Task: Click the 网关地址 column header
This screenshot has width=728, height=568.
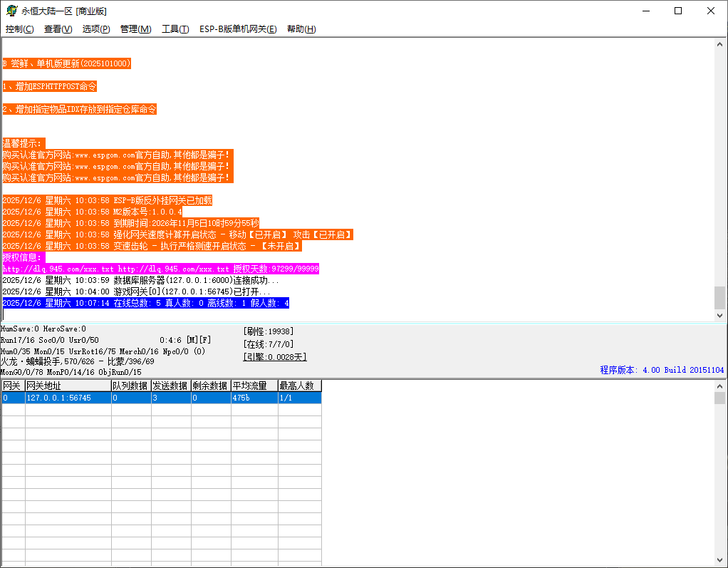Action: pos(68,386)
